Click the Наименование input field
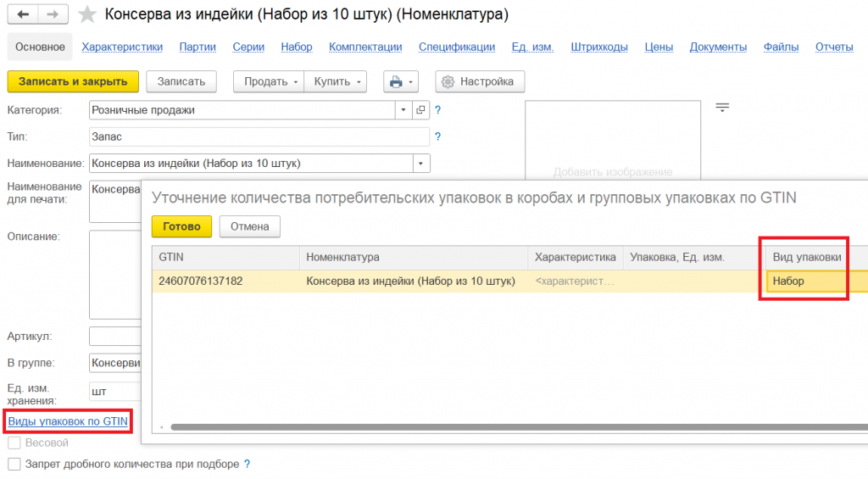Image resolution: width=868 pixels, height=479 pixels. pos(251,164)
